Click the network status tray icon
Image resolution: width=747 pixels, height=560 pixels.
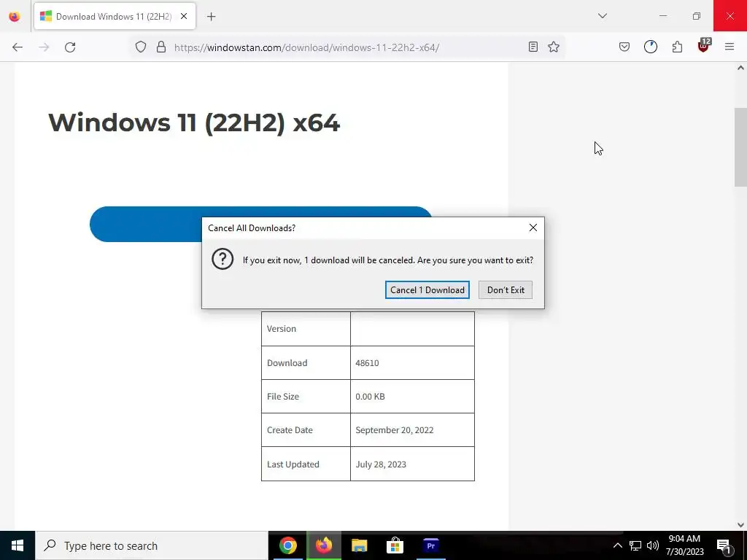(x=635, y=545)
